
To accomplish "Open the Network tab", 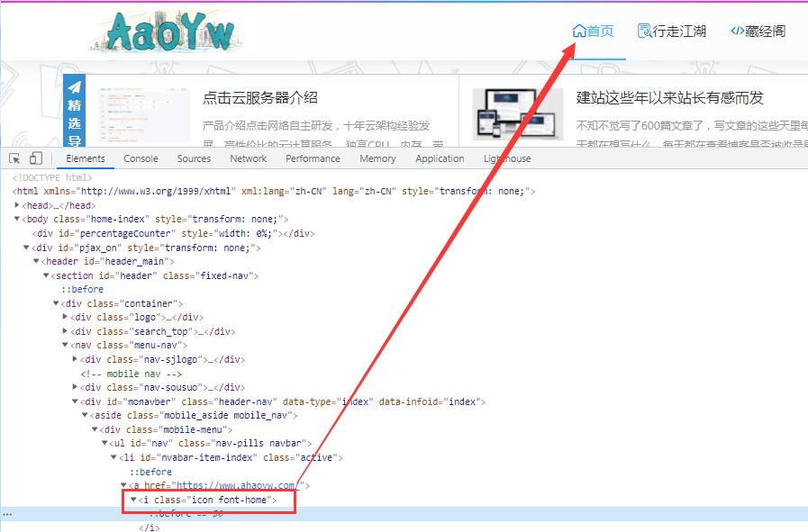I will [x=248, y=158].
